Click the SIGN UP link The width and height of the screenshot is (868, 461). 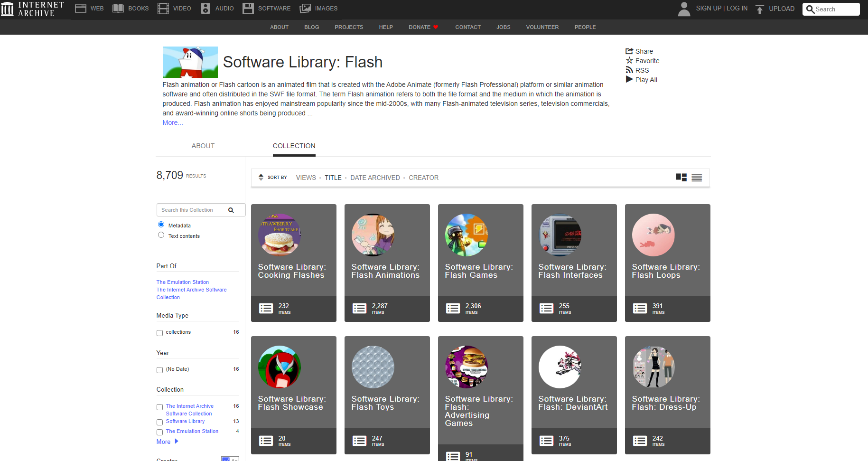click(x=709, y=8)
